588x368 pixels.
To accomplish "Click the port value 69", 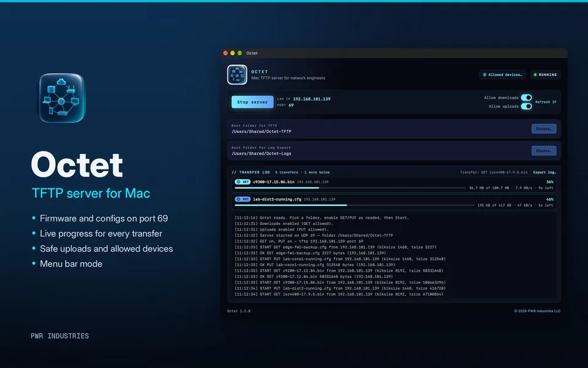I will click(x=291, y=105).
